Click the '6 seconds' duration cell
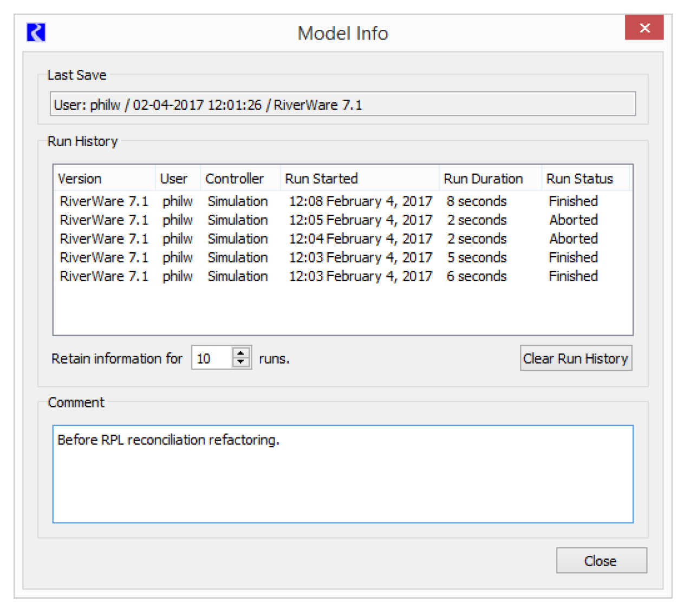The image size is (684, 616). click(x=477, y=276)
